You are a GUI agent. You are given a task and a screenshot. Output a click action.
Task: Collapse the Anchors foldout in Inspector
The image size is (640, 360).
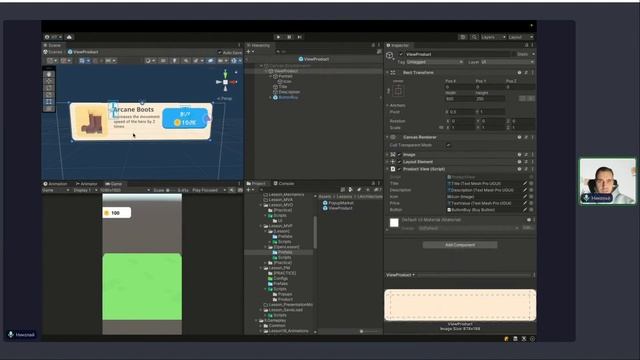[387, 105]
